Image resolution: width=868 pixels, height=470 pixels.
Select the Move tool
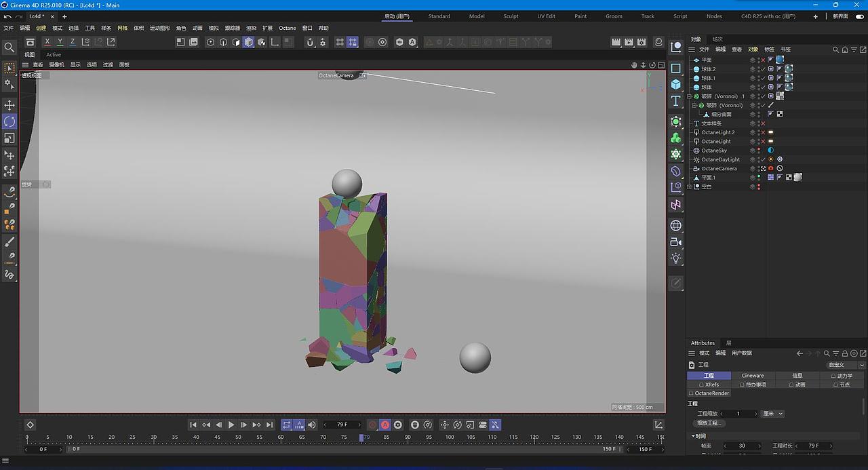point(9,104)
